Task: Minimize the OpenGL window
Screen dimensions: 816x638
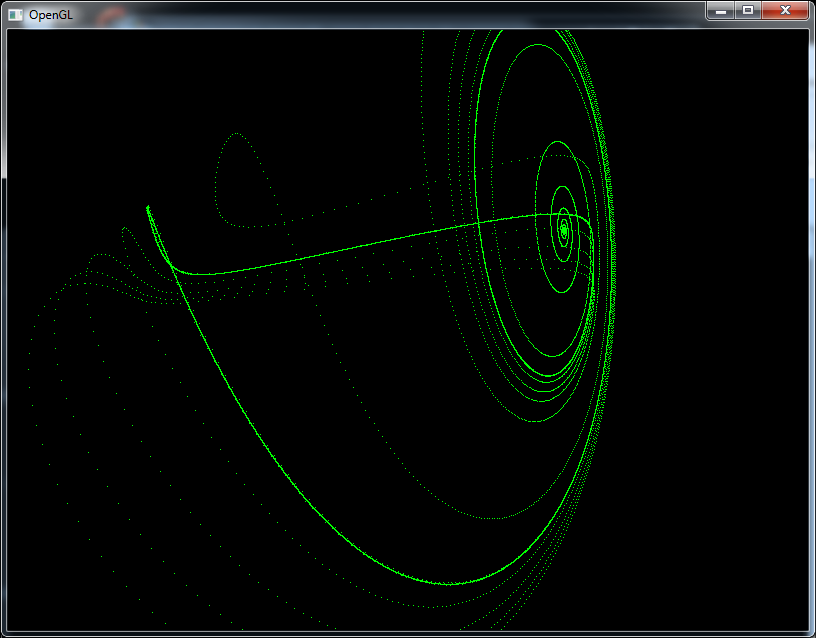Action: click(x=721, y=10)
